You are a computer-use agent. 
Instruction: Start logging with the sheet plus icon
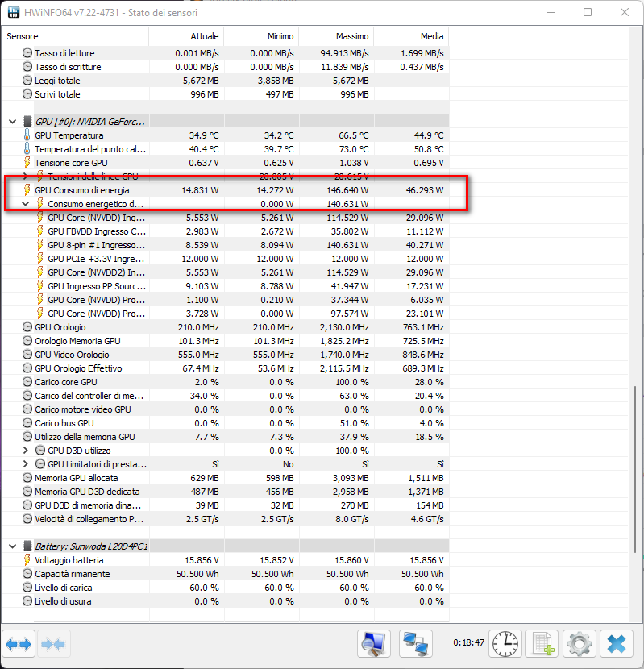tap(543, 644)
